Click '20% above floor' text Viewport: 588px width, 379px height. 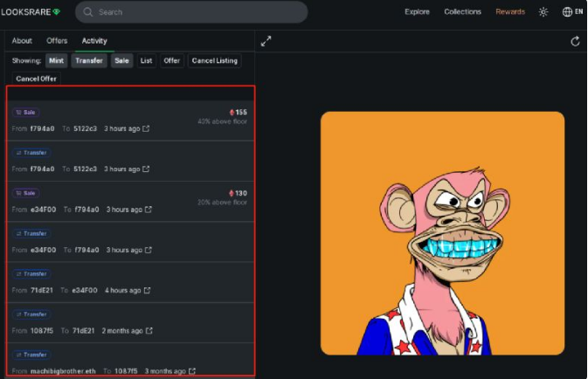click(223, 203)
